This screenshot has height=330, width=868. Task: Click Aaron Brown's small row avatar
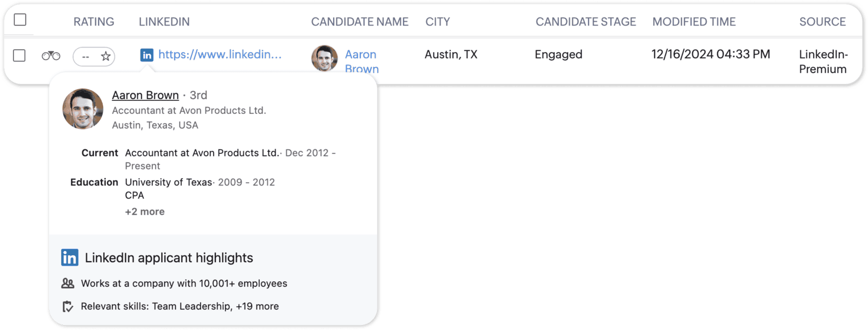point(324,58)
